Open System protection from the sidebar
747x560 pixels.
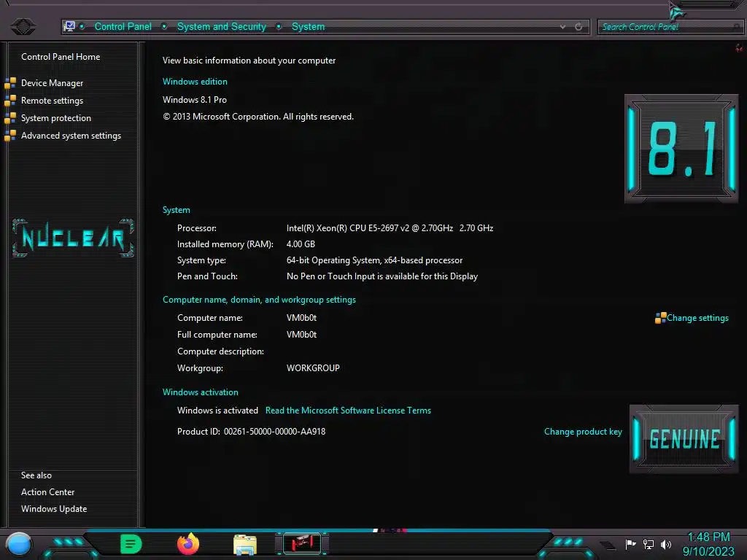(55, 118)
